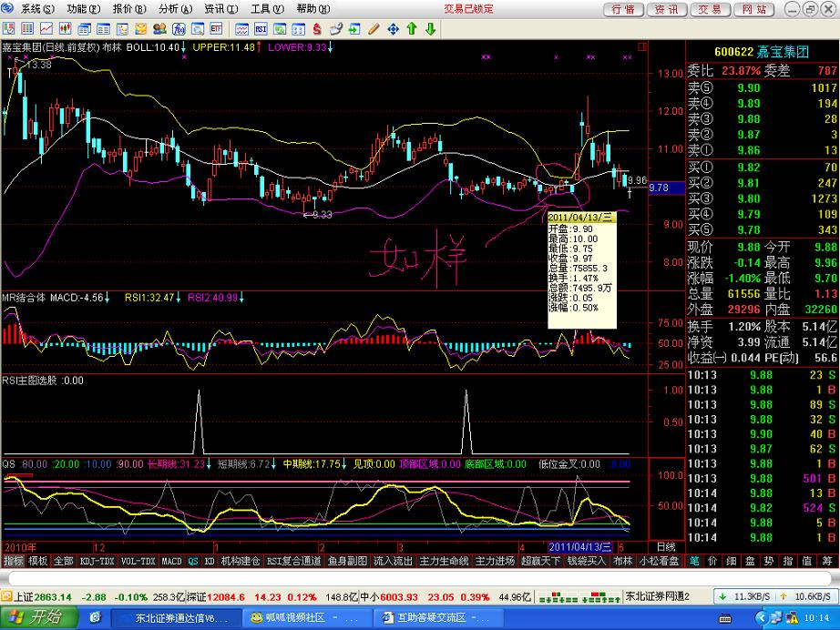
Task: Select the 主力生命线 indicator tab
Action: (x=444, y=561)
